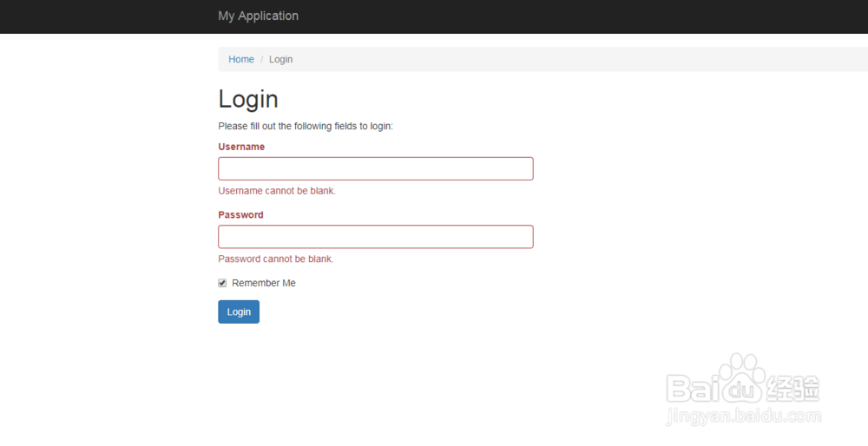Click the My Application brand link
The image size is (868, 446).
pos(258,16)
